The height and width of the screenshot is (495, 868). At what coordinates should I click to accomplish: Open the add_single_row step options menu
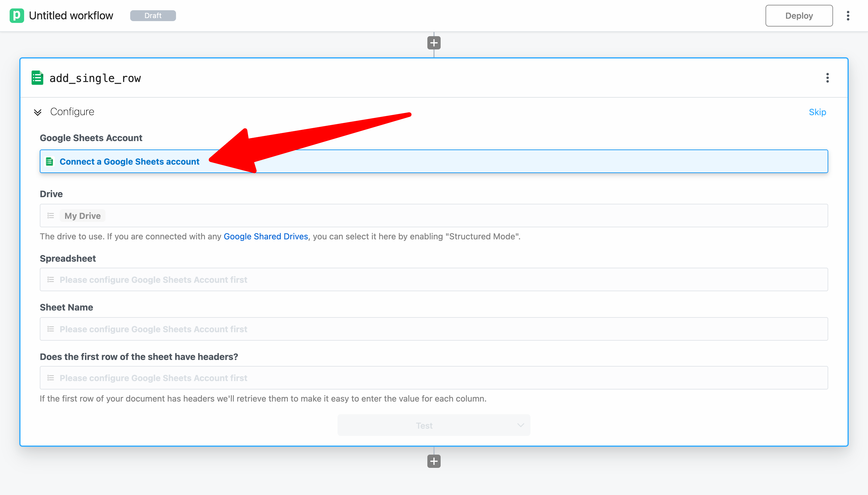(827, 78)
